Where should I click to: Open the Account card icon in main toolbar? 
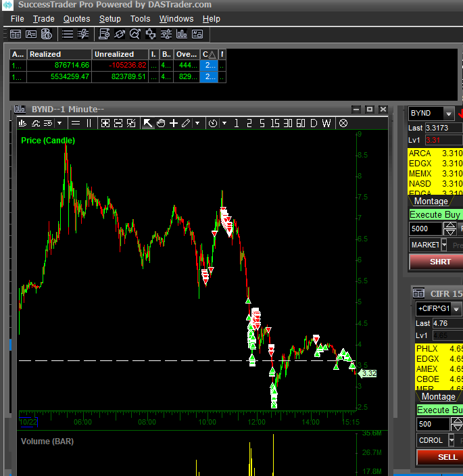pos(31,34)
